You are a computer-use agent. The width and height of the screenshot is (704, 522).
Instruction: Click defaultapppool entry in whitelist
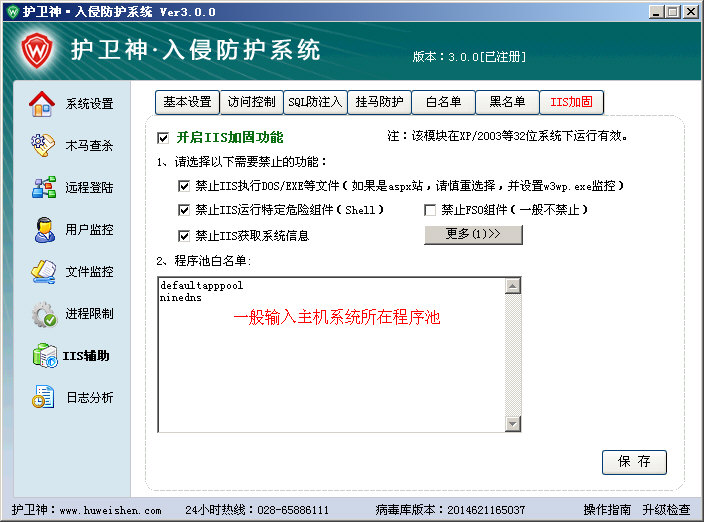(202, 285)
